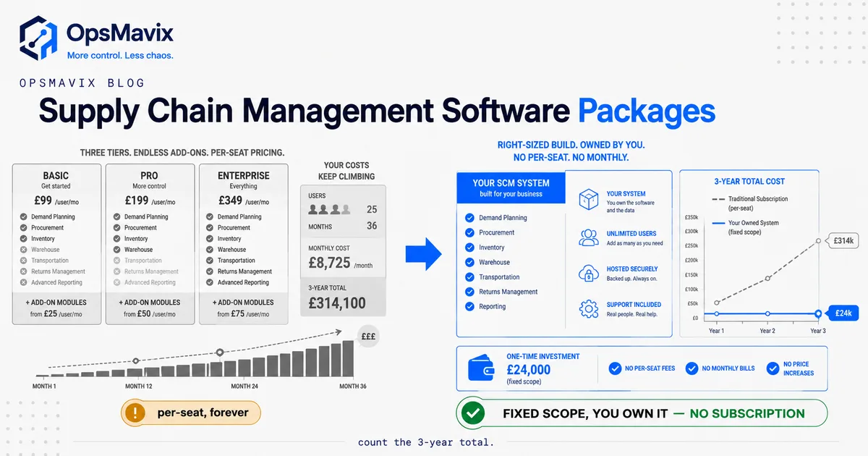Image resolution: width=868 pixels, height=456 pixels.
Task: Click the £349 /user/mo price
Action: [x=243, y=200]
